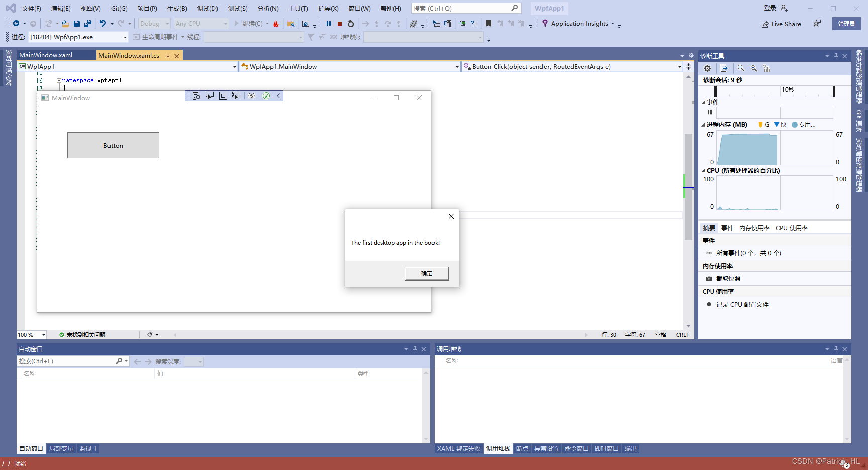The image size is (868, 470).
Task: Toggle the snapshot legend marker
Action: (777, 124)
